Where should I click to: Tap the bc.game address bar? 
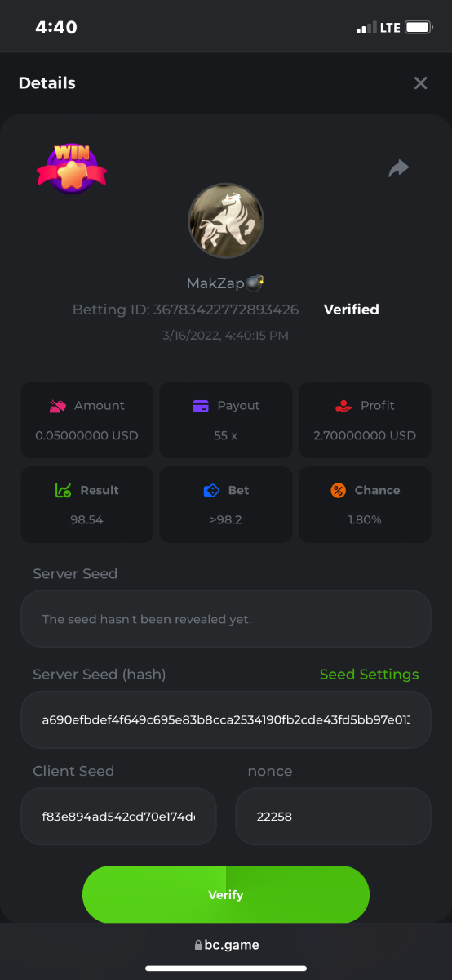tap(226, 945)
